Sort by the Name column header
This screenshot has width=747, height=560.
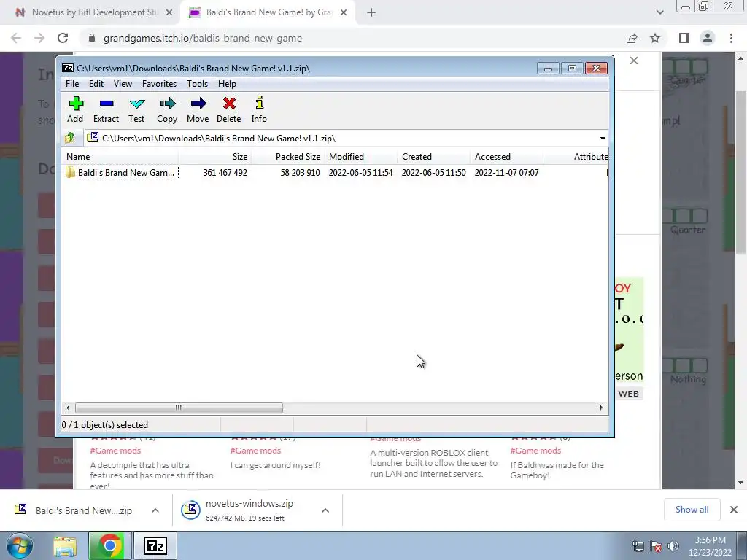(x=120, y=157)
